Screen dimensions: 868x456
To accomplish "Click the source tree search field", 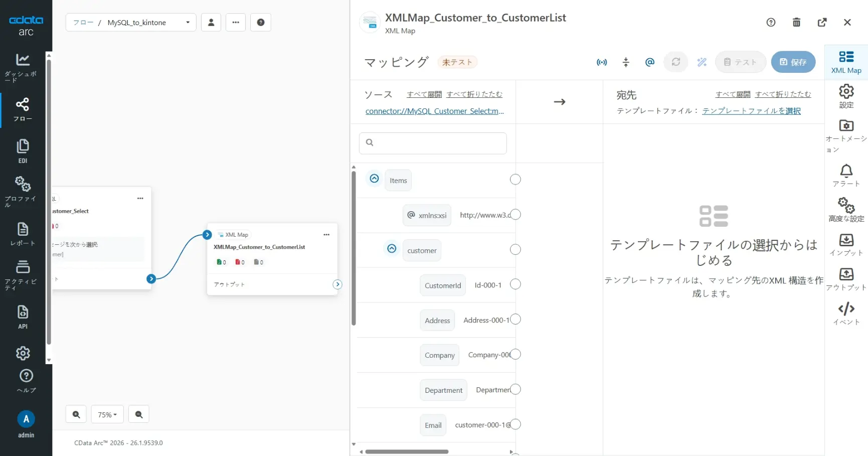I will pyautogui.click(x=432, y=143).
